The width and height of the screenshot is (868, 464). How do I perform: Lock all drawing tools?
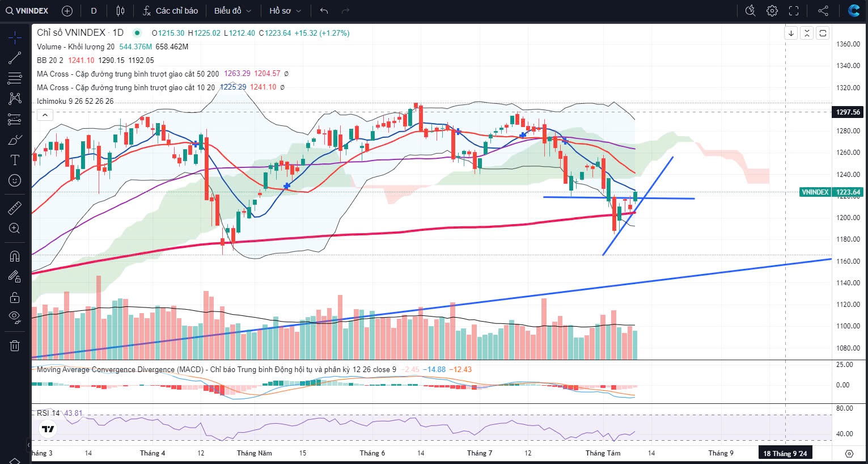(15, 297)
